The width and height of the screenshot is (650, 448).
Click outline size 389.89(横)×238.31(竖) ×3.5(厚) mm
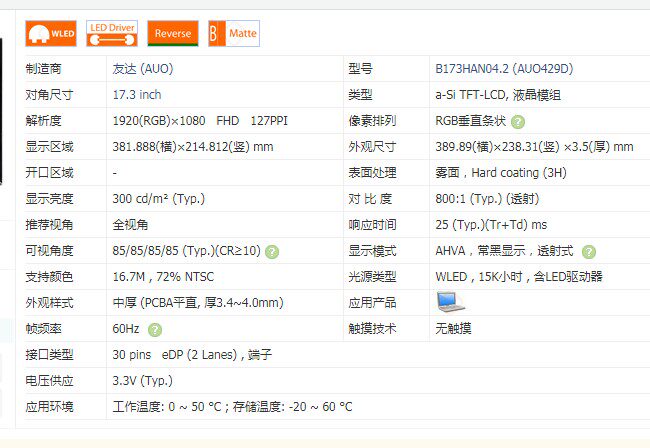[534, 147]
